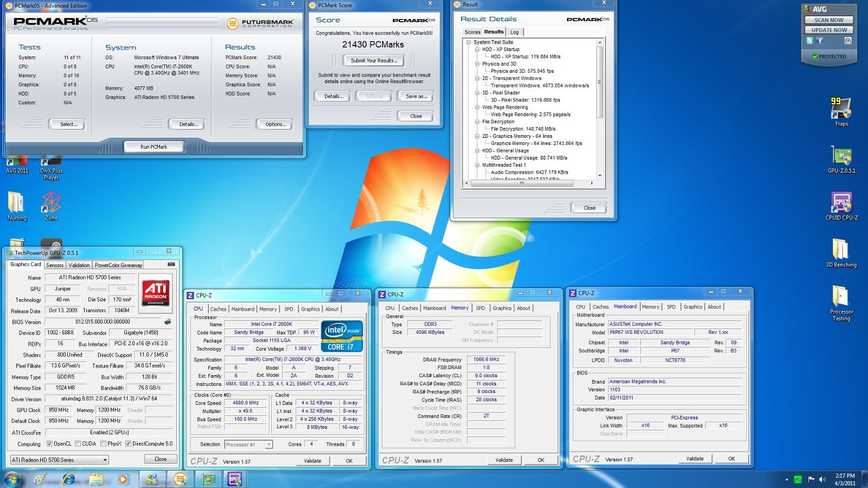This screenshot has height=488, width=868.
Task: Switch to Windows Live Messenger taskbar item
Action: tap(152, 479)
